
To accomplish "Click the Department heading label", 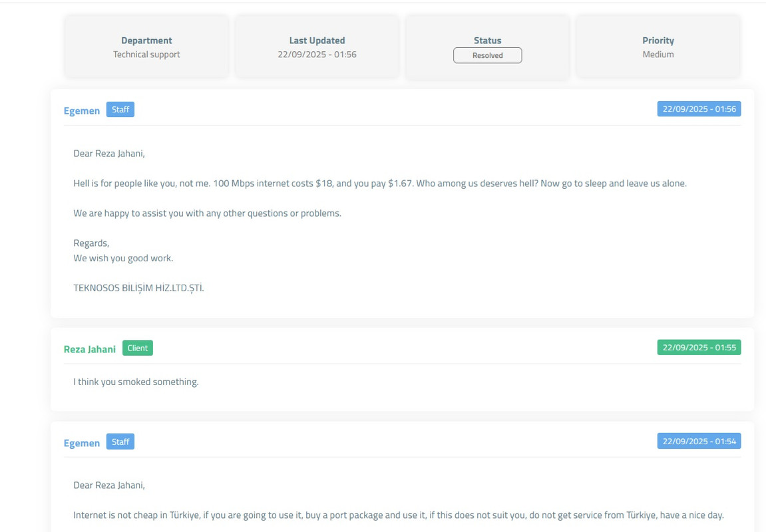I will click(146, 41).
